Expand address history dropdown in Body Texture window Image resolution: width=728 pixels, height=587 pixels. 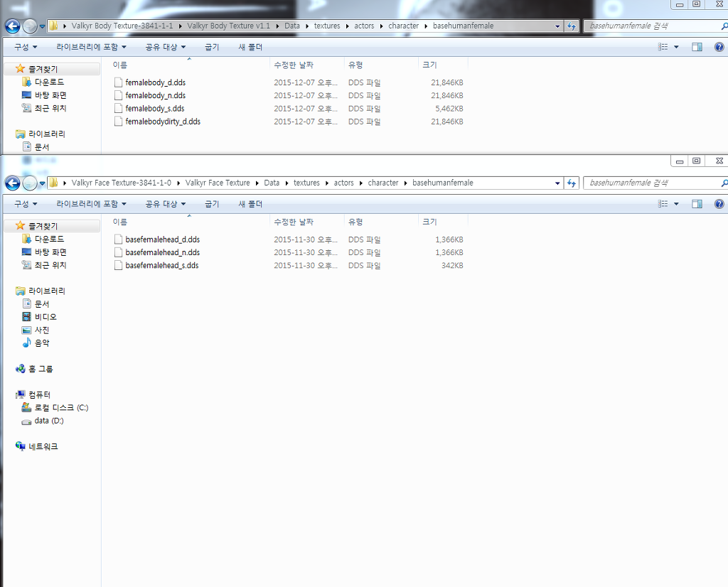point(557,26)
